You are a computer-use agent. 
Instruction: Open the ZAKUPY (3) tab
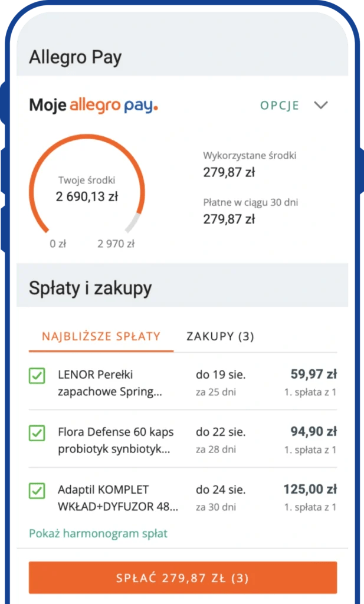(x=220, y=337)
